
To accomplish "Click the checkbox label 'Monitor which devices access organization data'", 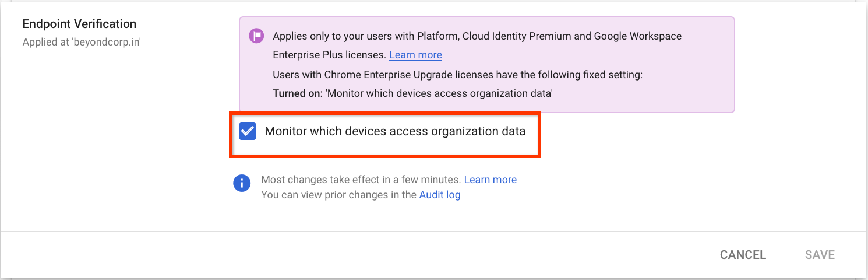I will point(395,131).
